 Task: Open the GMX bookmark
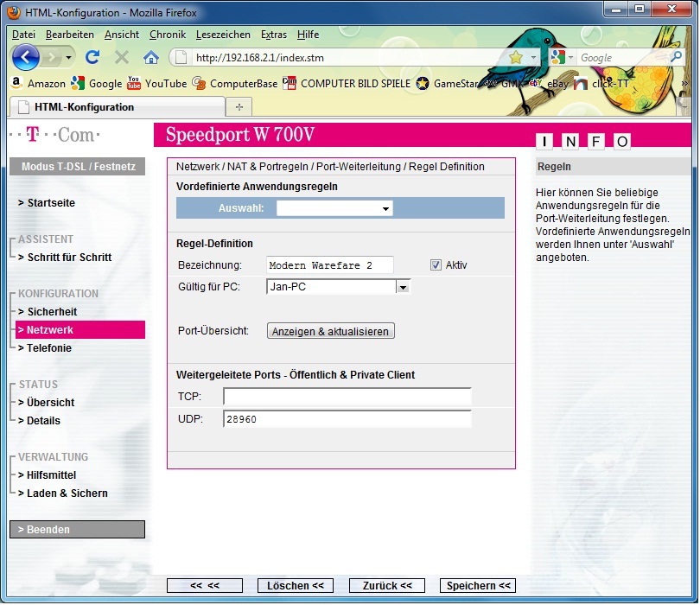[x=503, y=84]
